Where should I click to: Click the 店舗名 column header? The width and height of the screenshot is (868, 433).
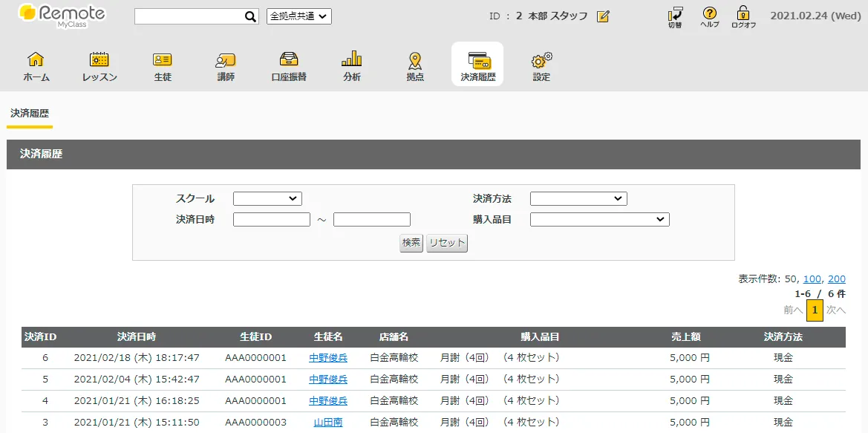pyautogui.click(x=394, y=336)
